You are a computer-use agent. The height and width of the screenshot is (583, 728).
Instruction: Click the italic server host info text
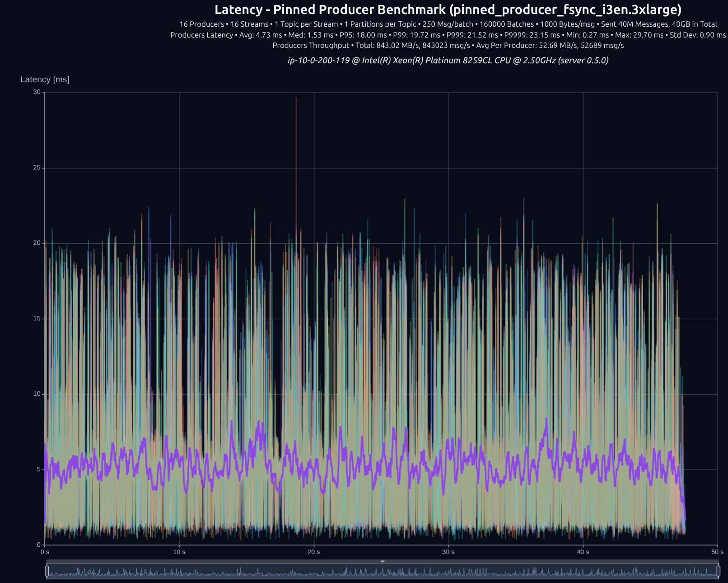(448, 60)
